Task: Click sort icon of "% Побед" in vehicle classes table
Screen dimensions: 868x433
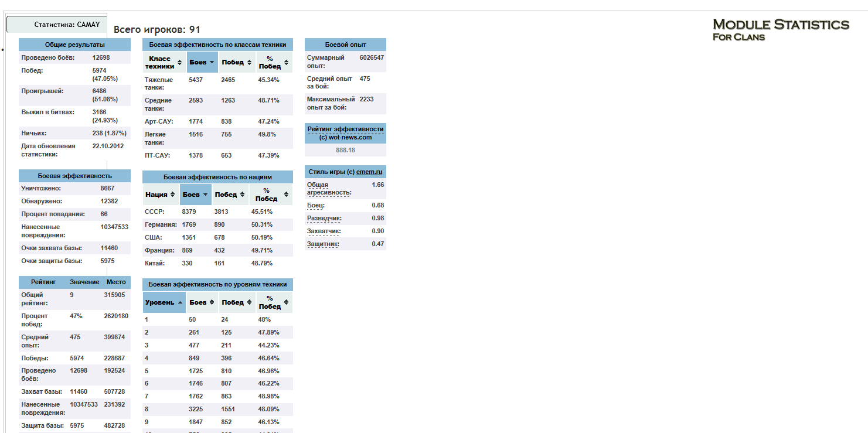Action: (286, 63)
